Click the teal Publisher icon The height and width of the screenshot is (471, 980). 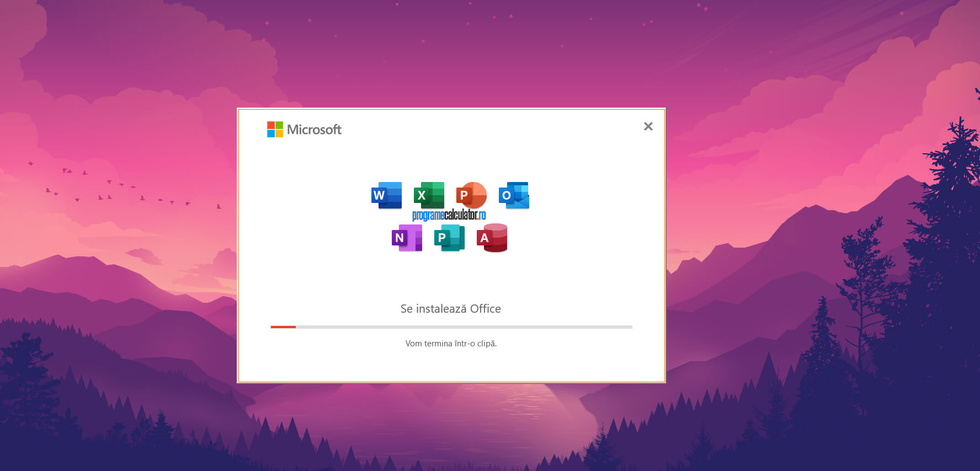pos(449,238)
